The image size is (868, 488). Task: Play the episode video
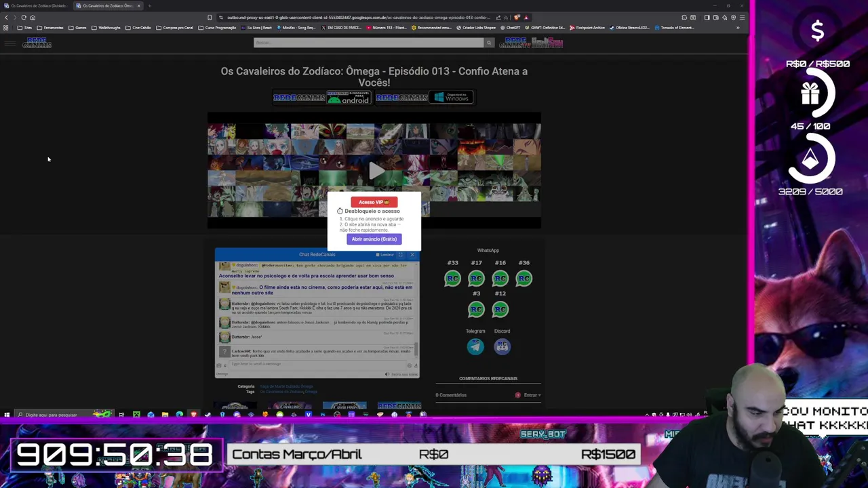[x=376, y=171]
